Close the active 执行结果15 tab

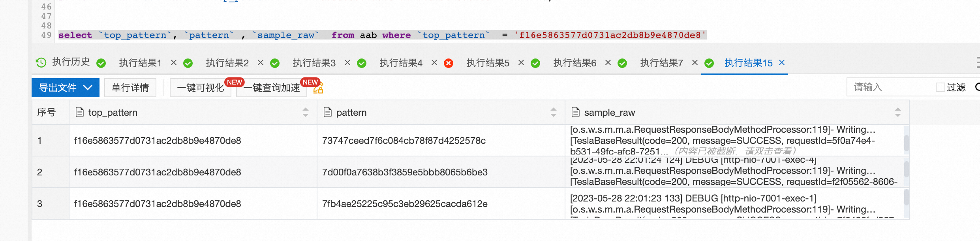[782, 62]
